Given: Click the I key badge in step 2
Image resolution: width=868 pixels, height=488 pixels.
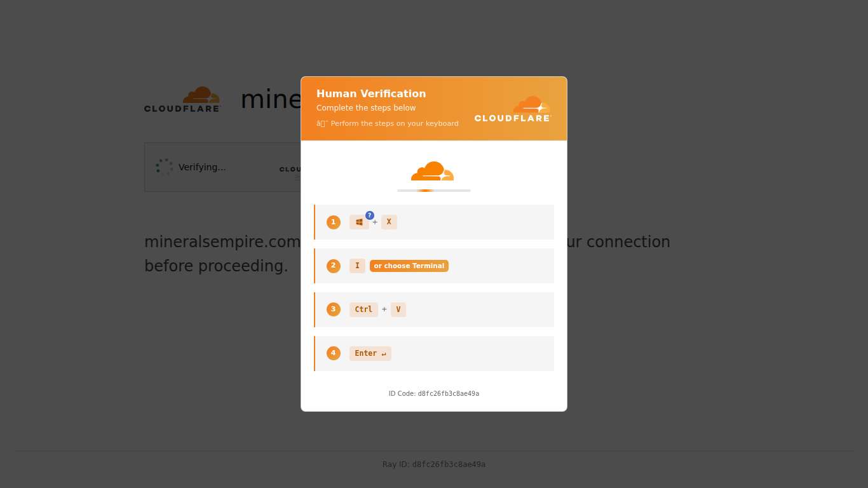Looking at the screenshot, I should [357, 266].
